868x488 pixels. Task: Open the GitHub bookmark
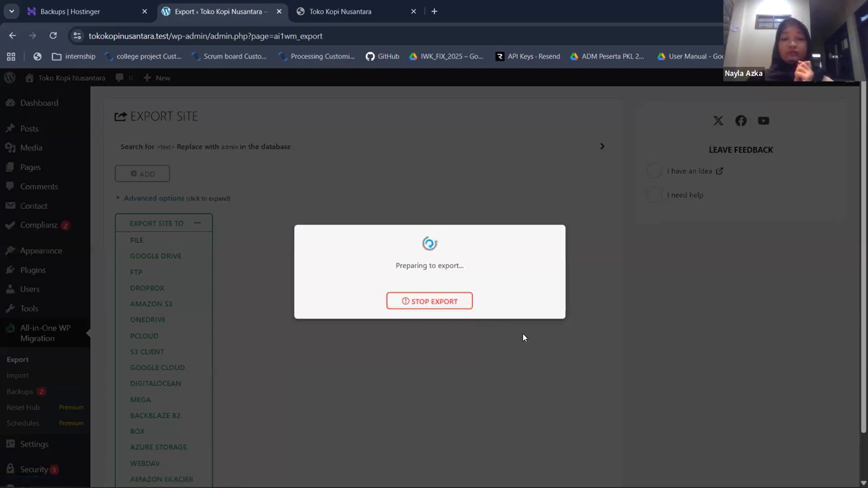tap(382, 56)
